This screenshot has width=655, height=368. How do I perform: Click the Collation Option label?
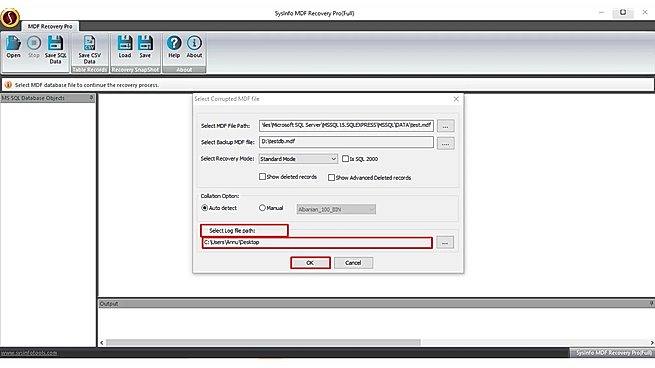(x=220, y=196)
